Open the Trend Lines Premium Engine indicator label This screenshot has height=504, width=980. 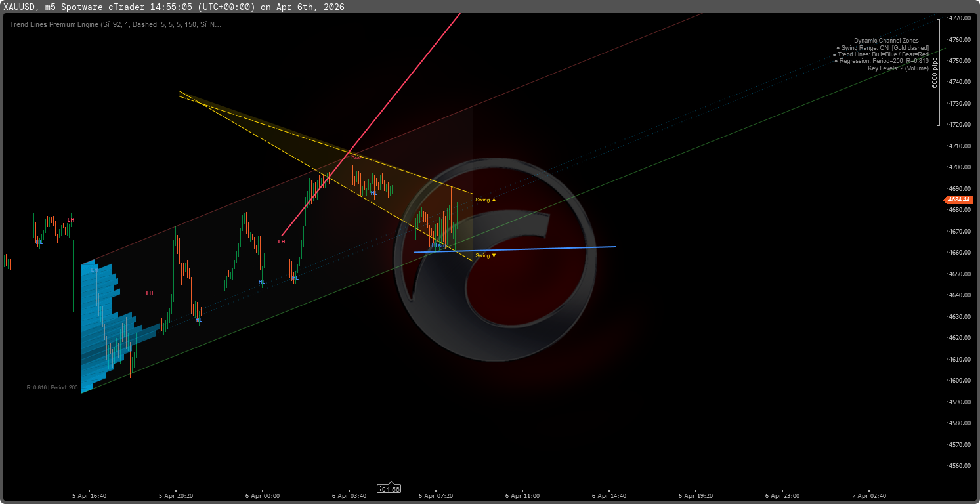pos(116,24)
